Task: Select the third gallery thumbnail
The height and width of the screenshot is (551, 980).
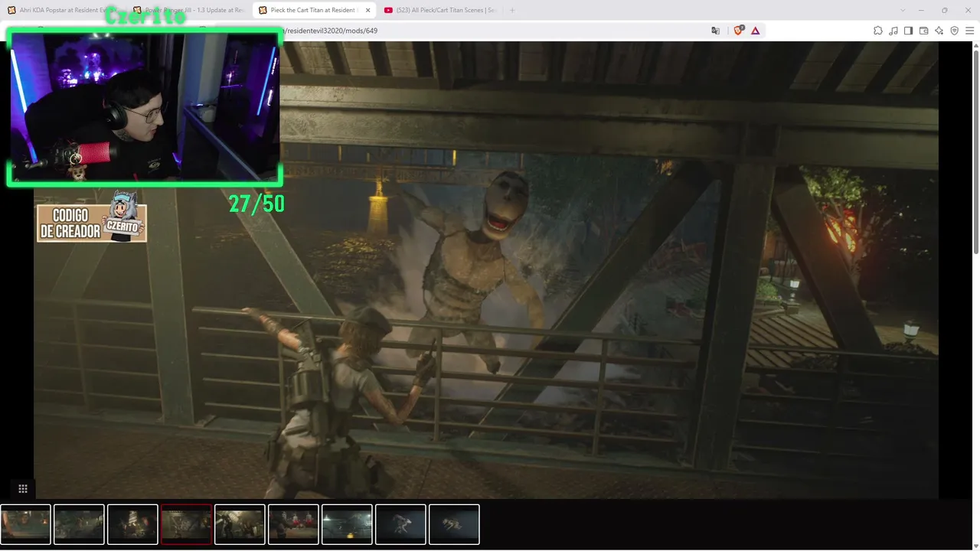Action: tap(132, 524)
